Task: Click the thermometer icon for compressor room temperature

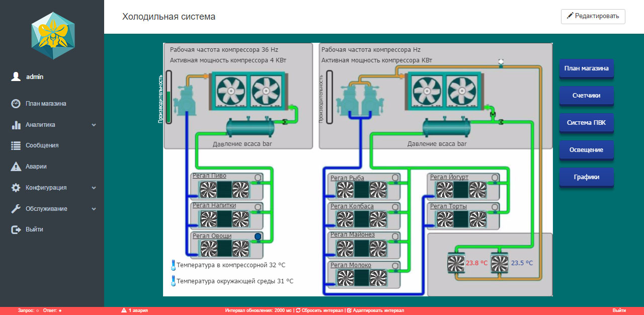Action: coord(173,265)
